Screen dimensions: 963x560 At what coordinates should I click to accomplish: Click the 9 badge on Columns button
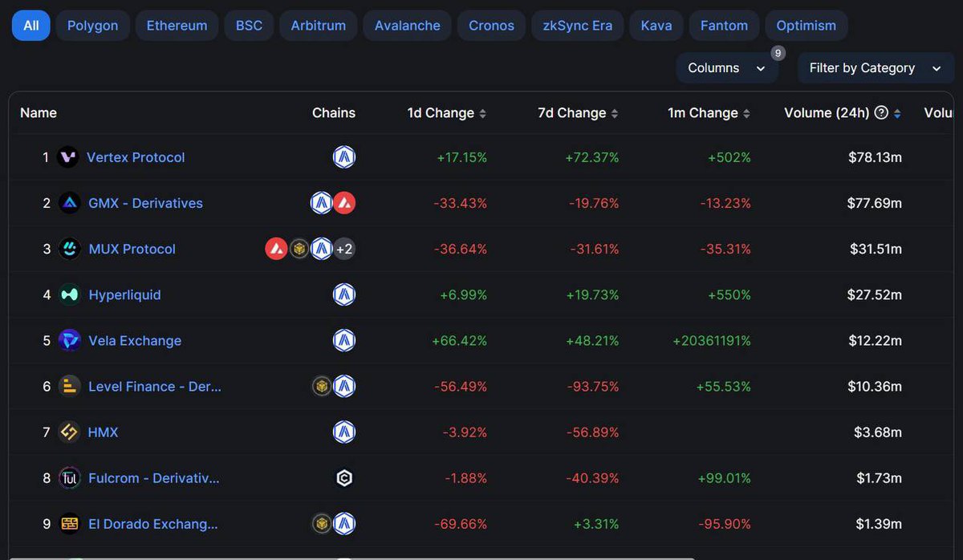(x=778, y=53)
